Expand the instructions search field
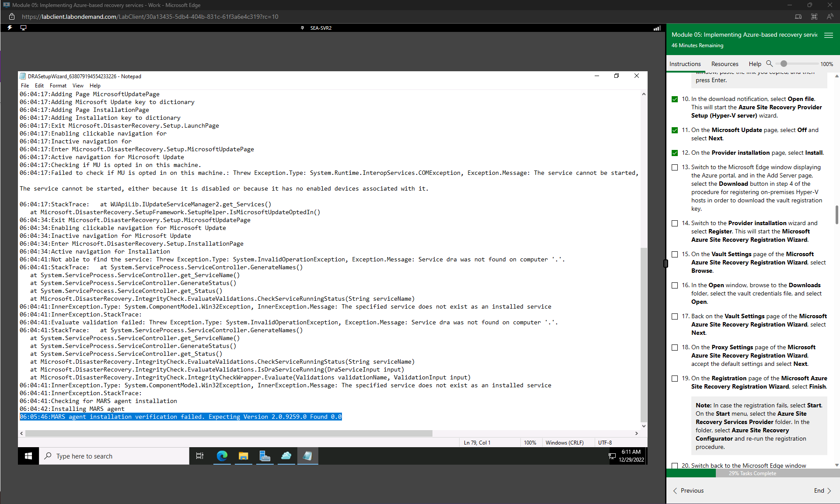Screen dimensions: 840x504 point(770,64)
